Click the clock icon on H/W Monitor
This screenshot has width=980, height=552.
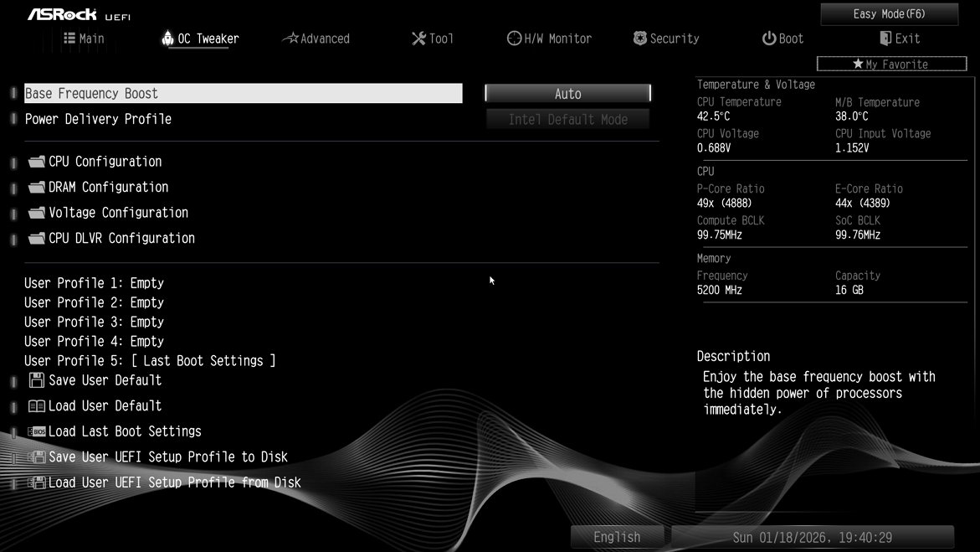513,38
